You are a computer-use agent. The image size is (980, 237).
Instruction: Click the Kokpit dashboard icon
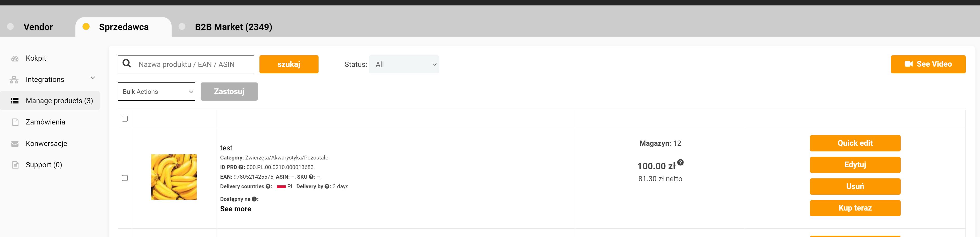pos(15,59)
